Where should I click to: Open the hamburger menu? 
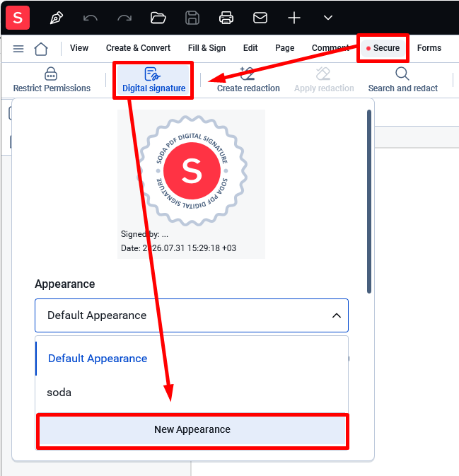coord(18,49)
